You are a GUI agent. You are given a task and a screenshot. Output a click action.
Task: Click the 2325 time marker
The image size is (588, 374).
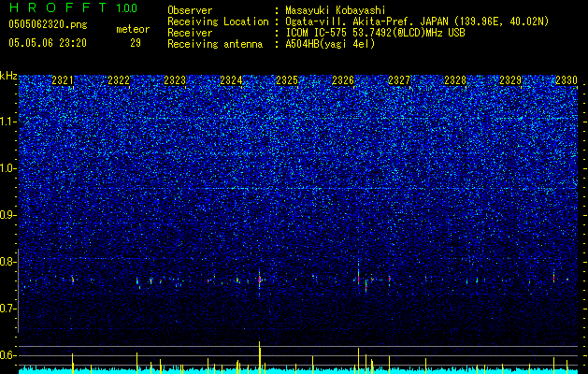(x=287, y=80)
